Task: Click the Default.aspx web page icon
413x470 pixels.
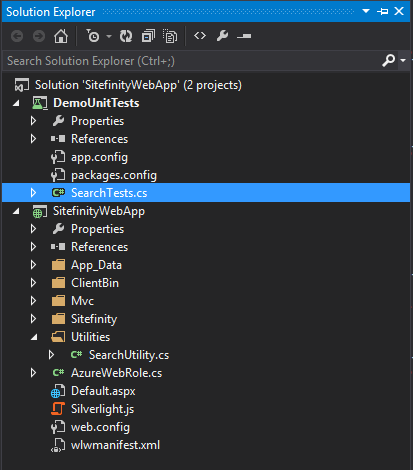Action: (58, 391)
